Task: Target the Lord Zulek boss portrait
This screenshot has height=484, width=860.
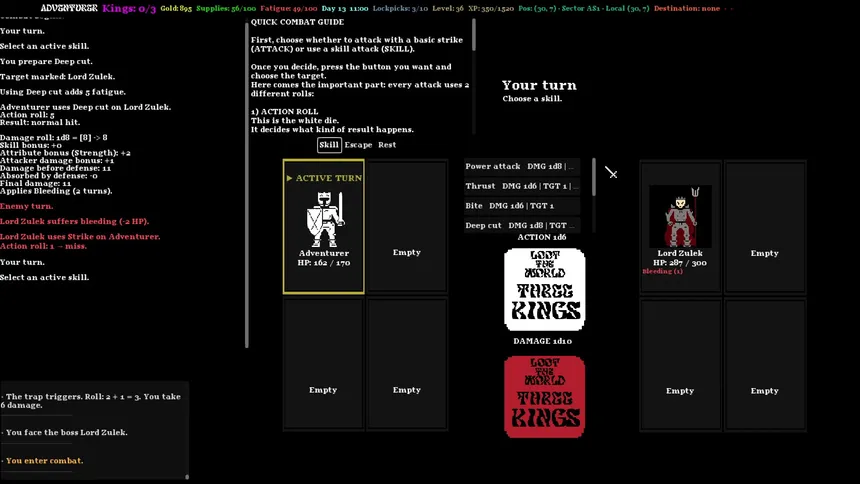Action: tap(680, 216)
